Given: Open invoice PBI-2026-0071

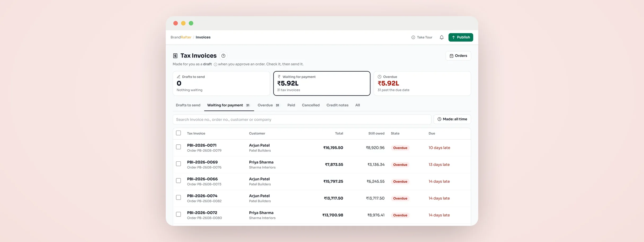Looking at the screenshot, I should click(x=202, y=145).
